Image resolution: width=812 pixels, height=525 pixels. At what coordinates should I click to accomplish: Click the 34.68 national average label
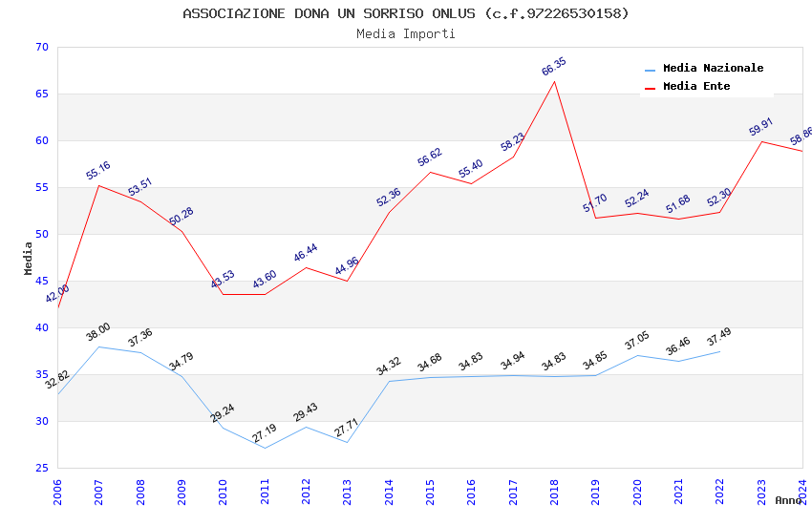429,362
